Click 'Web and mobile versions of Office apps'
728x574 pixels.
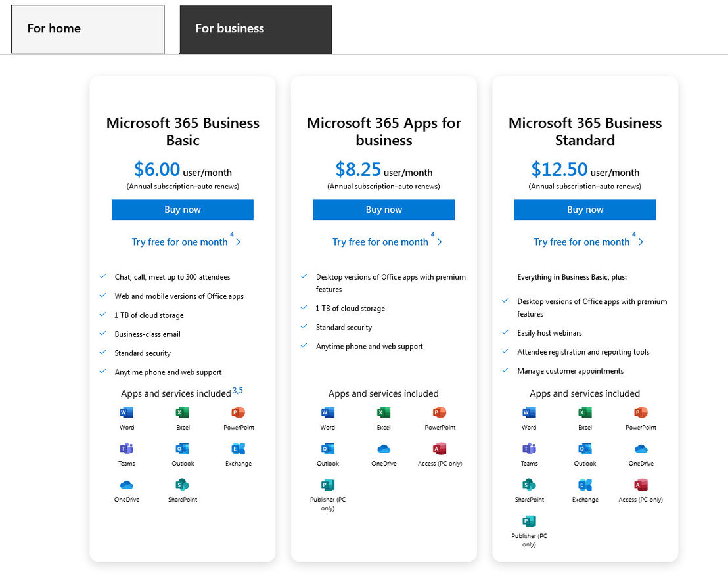(x=179, y=296)
